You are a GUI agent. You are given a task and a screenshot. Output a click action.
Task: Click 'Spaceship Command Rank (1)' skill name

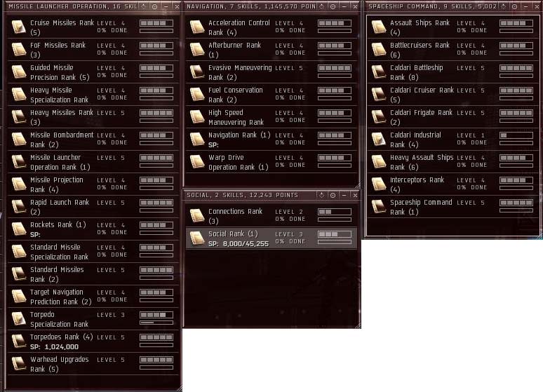coord(421,207)
